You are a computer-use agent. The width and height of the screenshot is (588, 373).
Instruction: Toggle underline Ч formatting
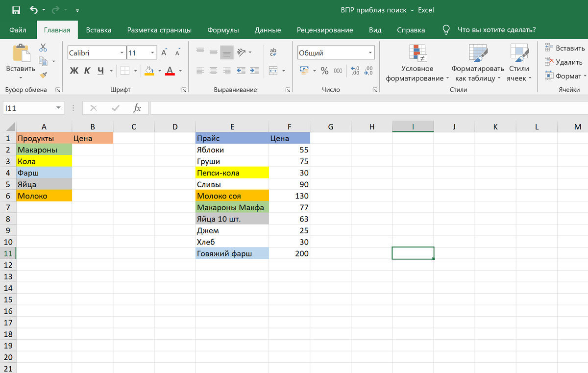(x=100, y=71)
